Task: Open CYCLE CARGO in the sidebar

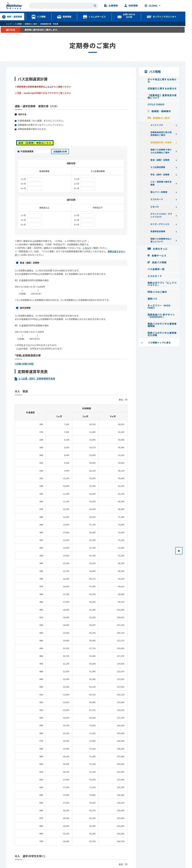Action: [156, 104]
